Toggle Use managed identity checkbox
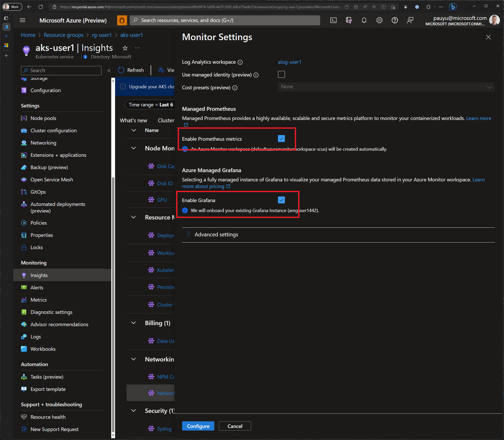Image resolution: width=504 pixels, height=440 pixels. point(281,74)
